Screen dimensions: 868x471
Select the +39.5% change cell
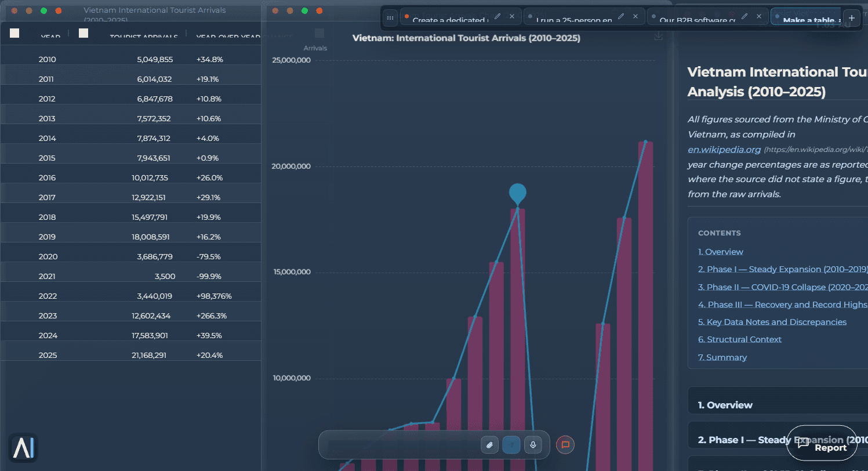pos(209,335)
